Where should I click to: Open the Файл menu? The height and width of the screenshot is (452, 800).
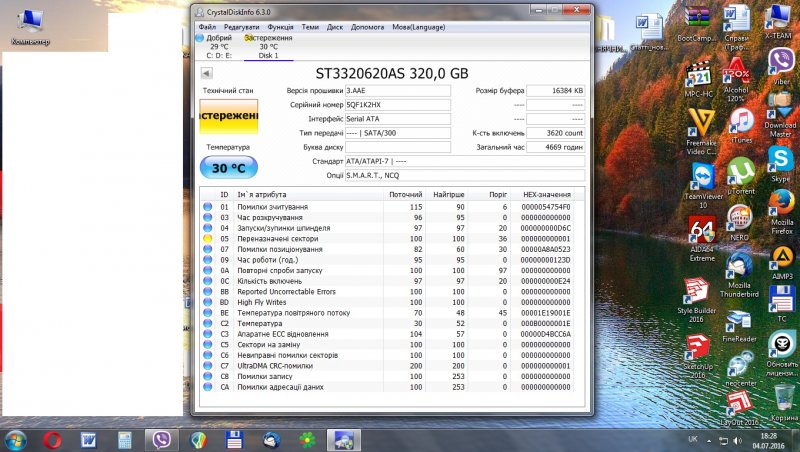(x=207, y=27)
